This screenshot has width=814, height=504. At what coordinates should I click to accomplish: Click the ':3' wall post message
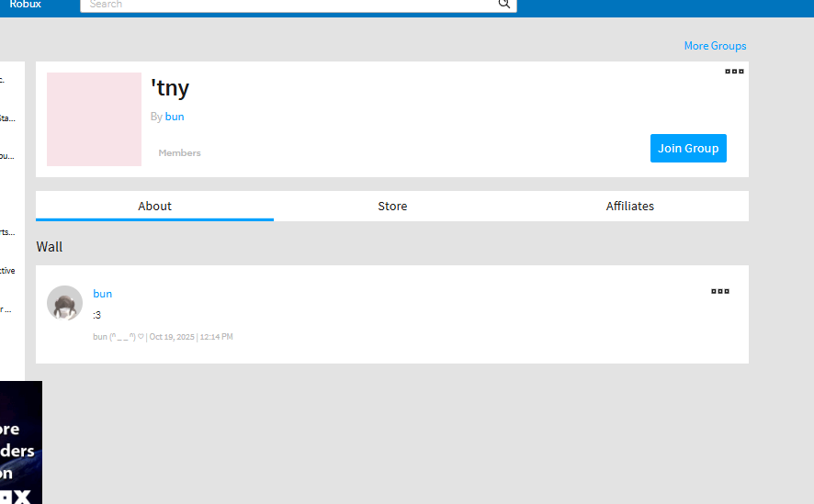pyautogui.click(x=97, y=315)
